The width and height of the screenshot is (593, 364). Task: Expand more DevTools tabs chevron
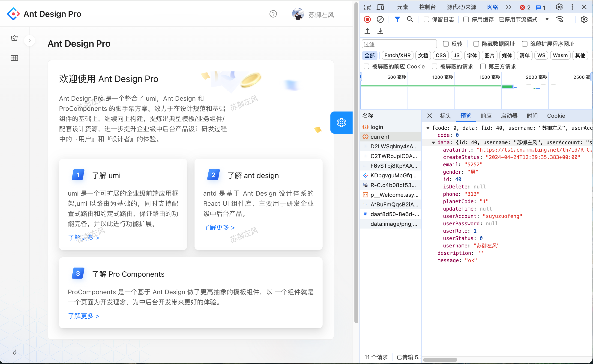click(508, 7)
